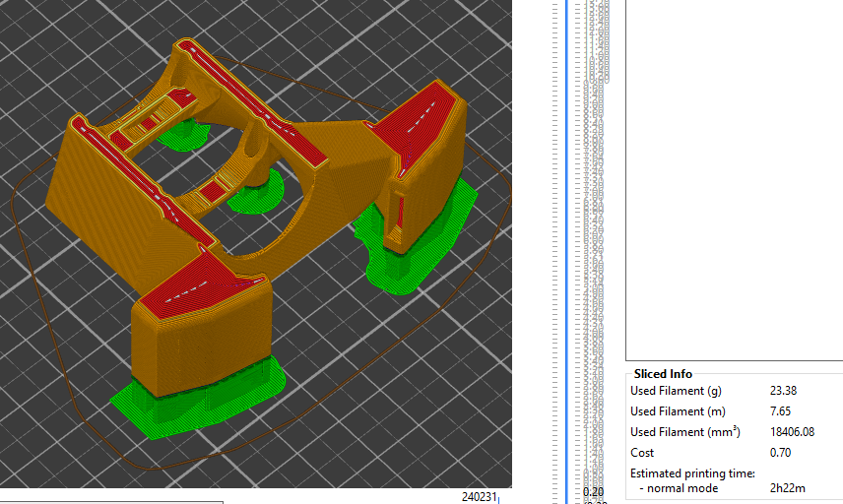Screen dimensions: 843x504
Task: Click the 7.65 filament length value
Action: pyautogui.click(x=779, y=411)
